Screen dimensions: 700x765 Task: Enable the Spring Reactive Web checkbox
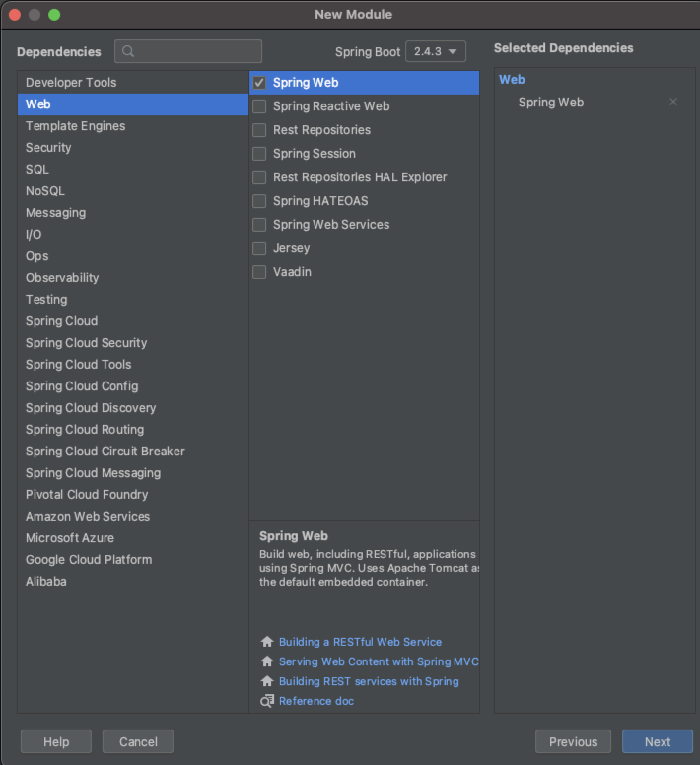click(x=259, y=106)
